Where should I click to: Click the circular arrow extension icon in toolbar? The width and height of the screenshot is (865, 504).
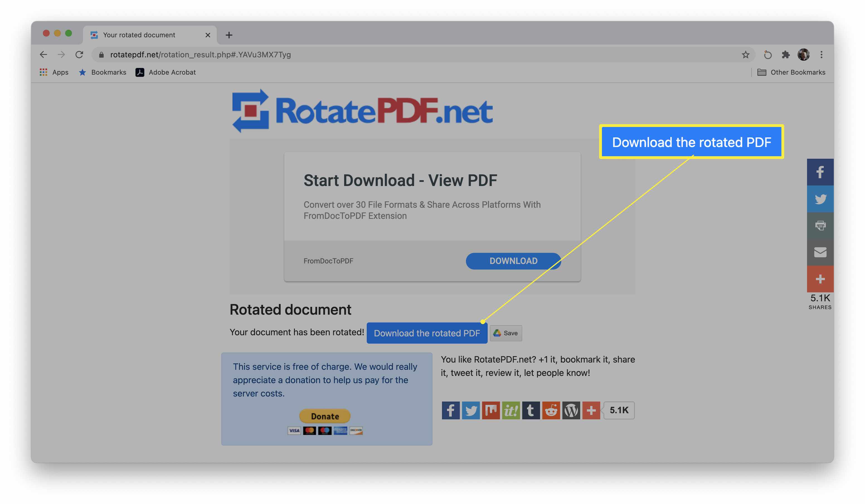[x=767, y=55]
